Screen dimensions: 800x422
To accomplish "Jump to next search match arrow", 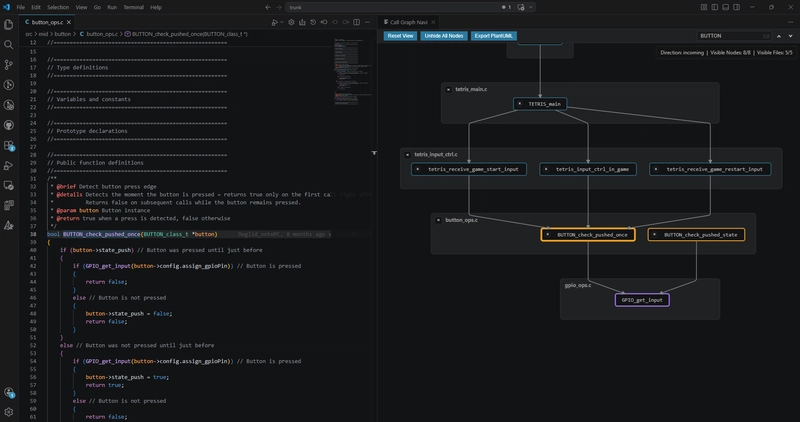I will (790, 36).
